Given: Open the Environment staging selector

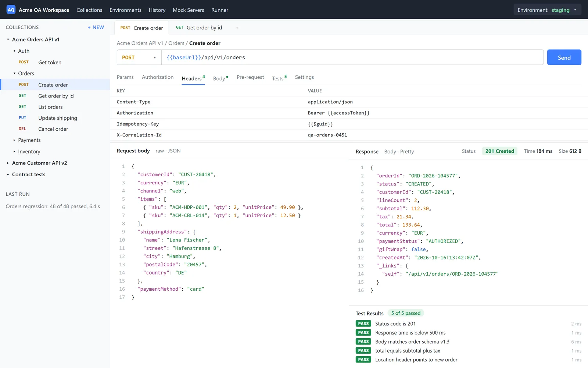Looking at the screenshot, I should [x=547, y=10].
